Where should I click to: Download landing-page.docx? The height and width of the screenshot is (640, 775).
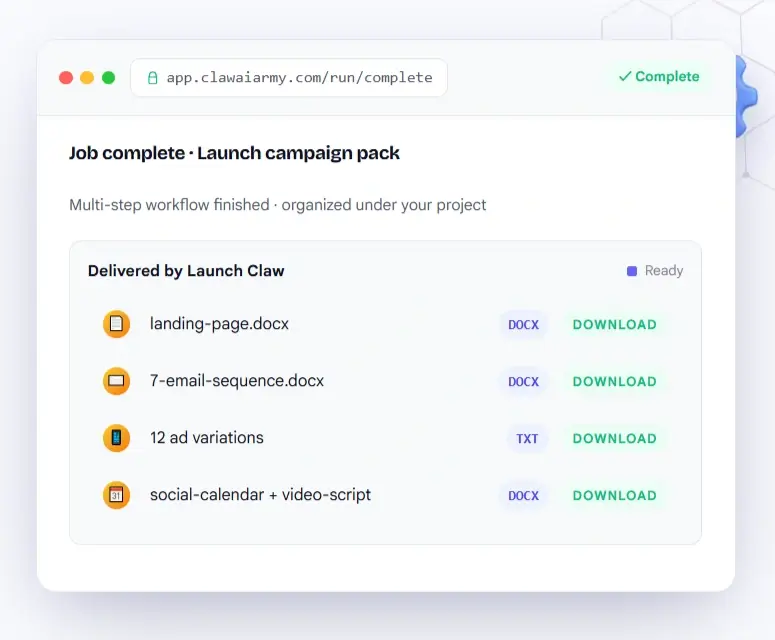click(x=614, y=325)
